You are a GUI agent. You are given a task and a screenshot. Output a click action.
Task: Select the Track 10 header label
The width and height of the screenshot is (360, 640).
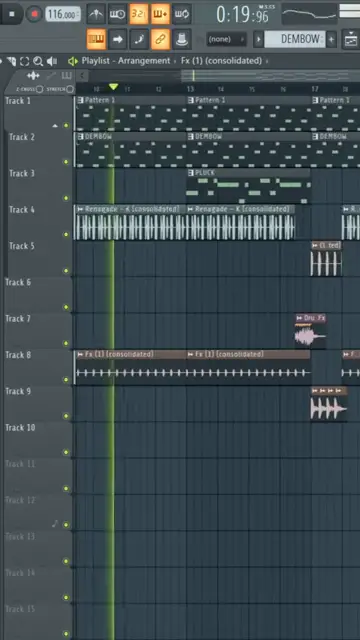[20, 428]
